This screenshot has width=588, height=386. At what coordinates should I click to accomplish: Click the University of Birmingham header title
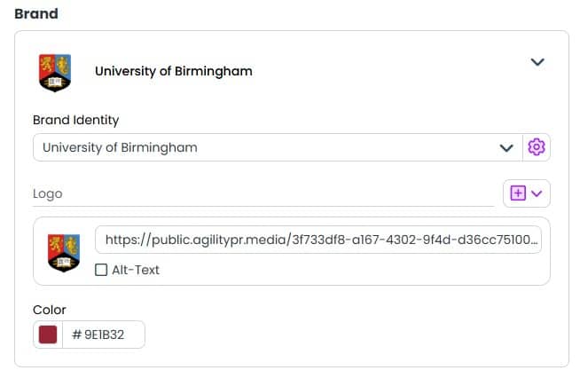tap(174, 71)
